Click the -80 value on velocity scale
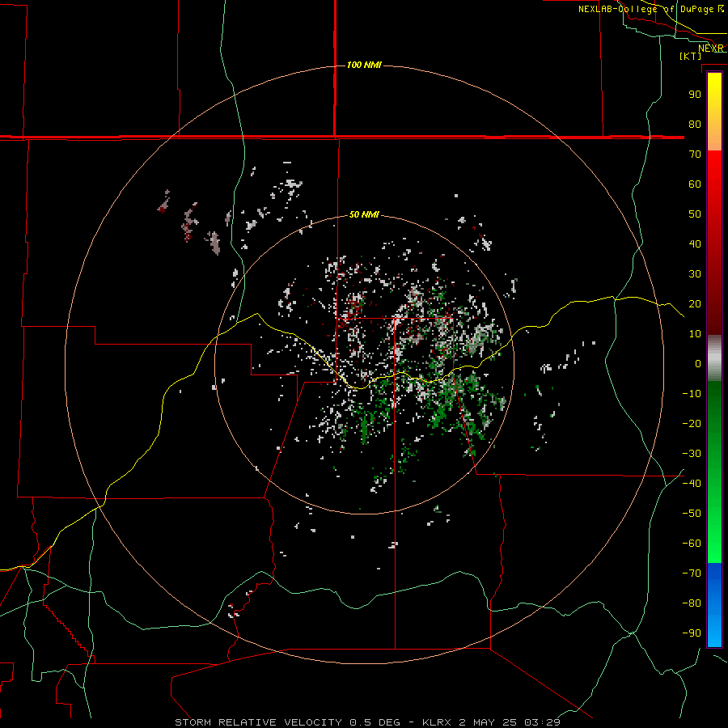 692,603
